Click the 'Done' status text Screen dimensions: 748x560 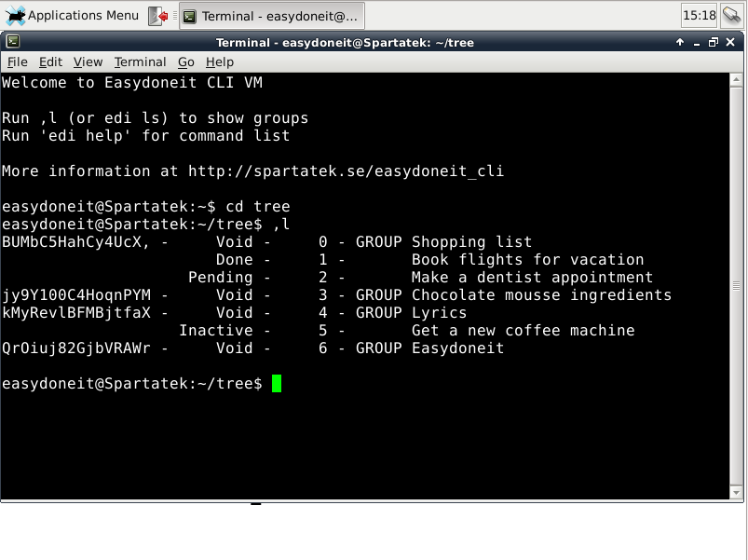pyautogui.click(x=234, y=259)
